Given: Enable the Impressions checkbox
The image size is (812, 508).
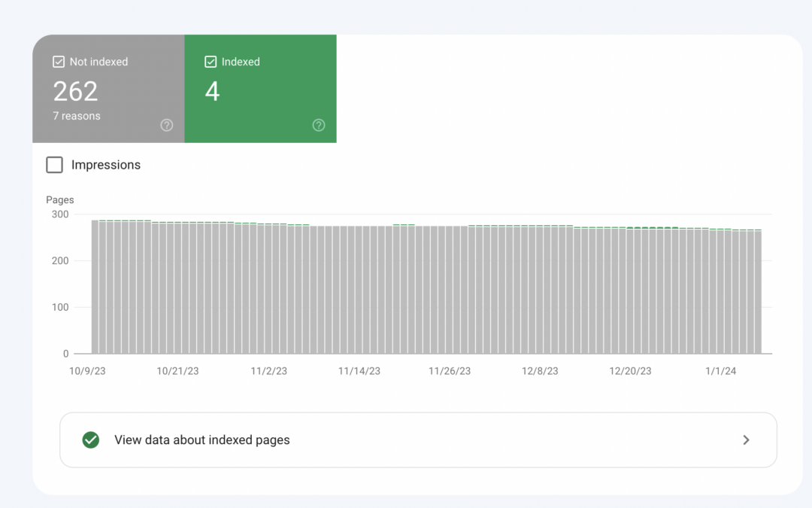Looking at the screenshot, I should point(54,165).
